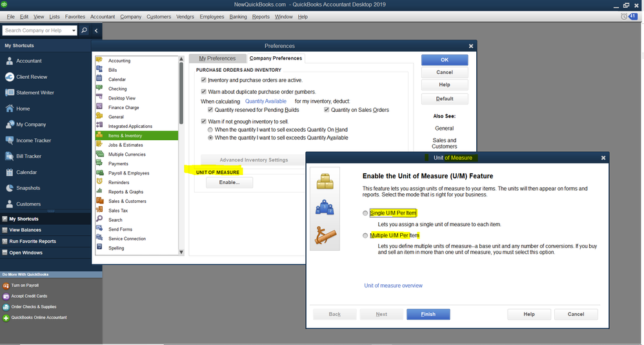Select exceeds Quantity On Hand radio
This screenshot has height=345, width=644.
click(210, 129)
